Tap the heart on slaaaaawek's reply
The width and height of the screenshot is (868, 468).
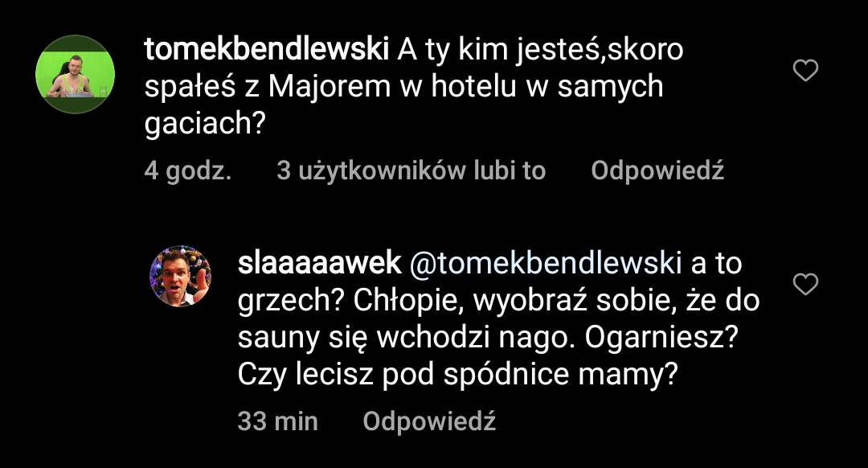[x=805, y=284]
